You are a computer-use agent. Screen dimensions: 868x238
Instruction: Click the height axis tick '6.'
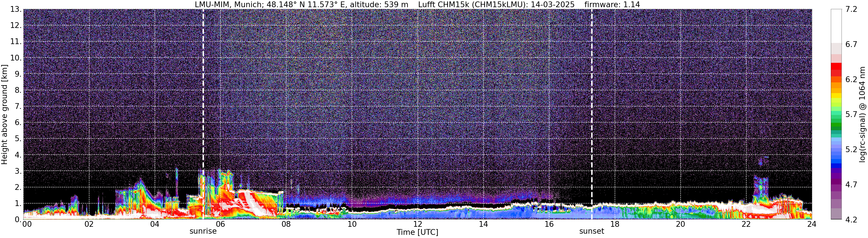pyautogui.click(x=18, y=122)
